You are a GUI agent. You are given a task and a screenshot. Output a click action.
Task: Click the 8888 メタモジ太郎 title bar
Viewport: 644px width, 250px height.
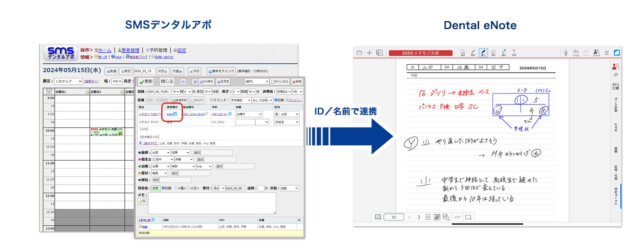click(421, 53)
